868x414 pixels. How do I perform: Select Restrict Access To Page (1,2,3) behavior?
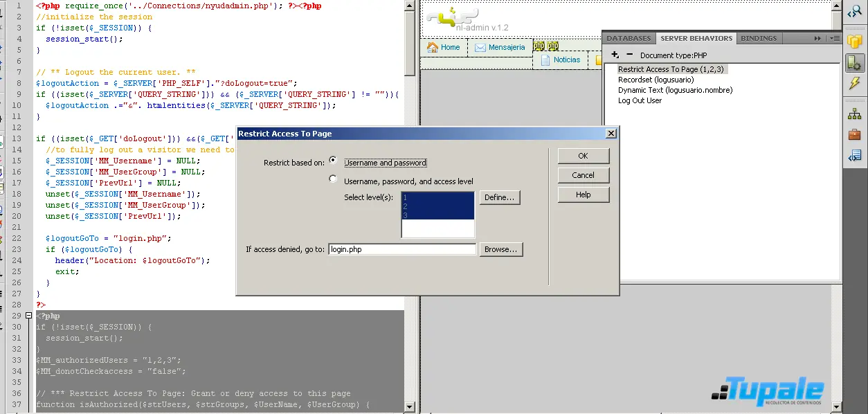click(x=671, y=69)
